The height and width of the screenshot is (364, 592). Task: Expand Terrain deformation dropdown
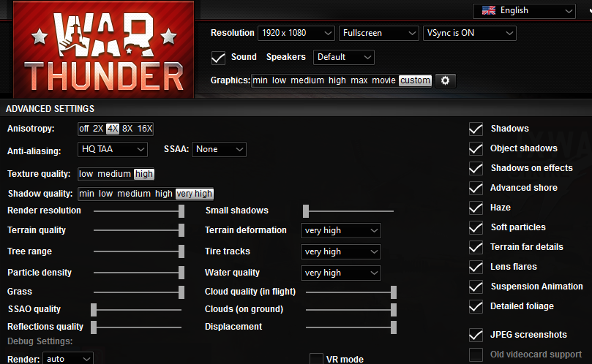pos(340,230)
